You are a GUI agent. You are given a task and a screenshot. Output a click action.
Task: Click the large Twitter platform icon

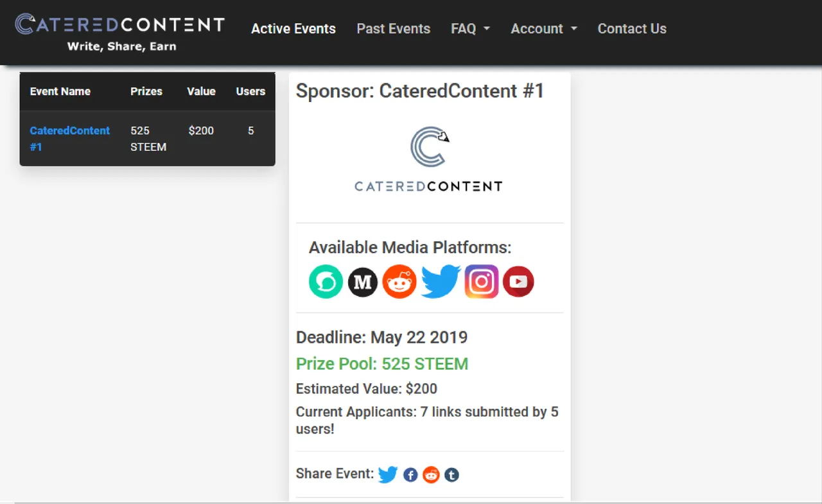click(x=441, y=282)
